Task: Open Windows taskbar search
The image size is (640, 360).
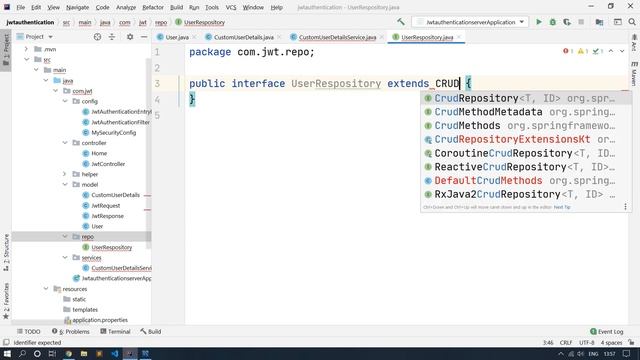Action: click(x=22, y=353)
